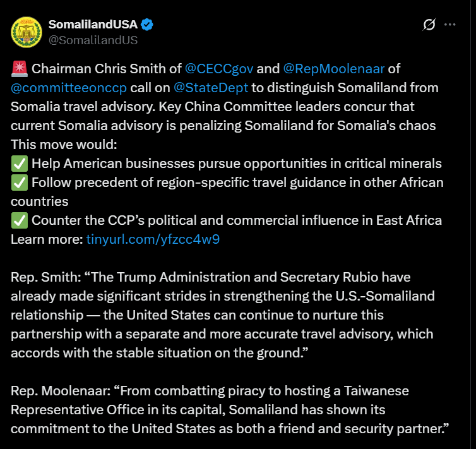Click the SomalilandUSA profile avatar
This screenshot has width=476, height=449.
pyautogui.click(x=27, y=32)
